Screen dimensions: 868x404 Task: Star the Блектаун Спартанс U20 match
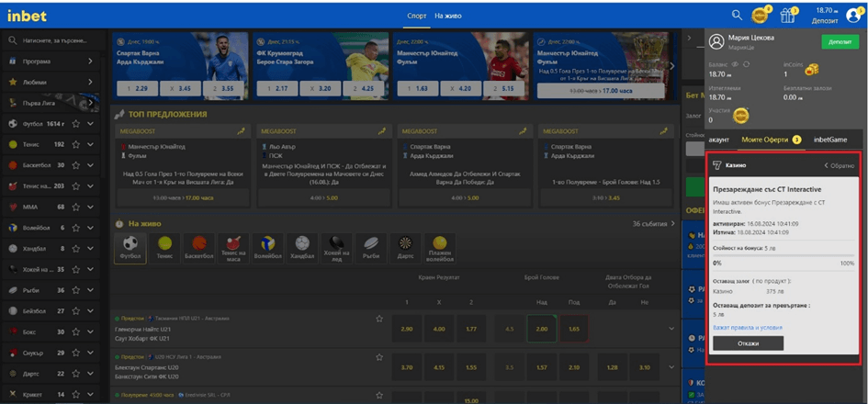pos(379,357)
